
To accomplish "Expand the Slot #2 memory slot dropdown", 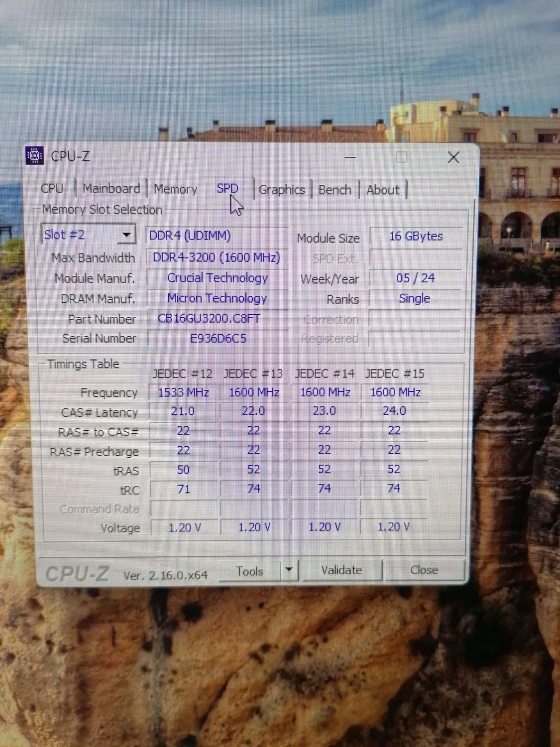I will click(x=126, y=234).
